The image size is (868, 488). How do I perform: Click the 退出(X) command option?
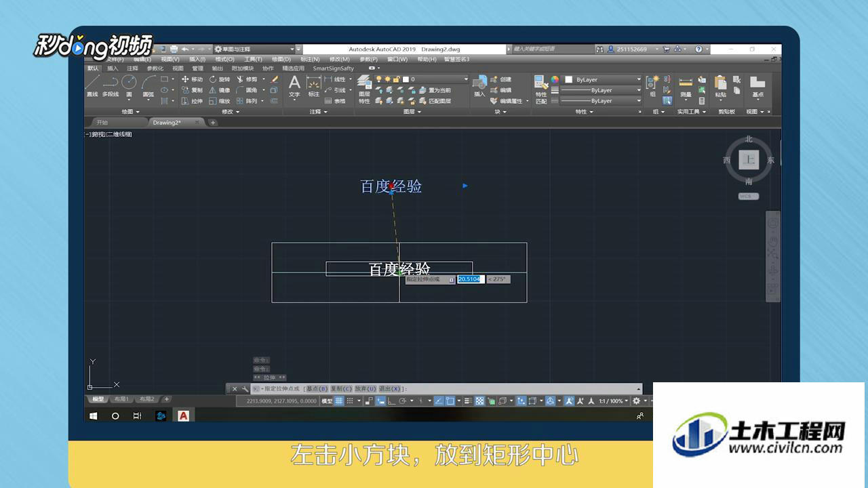390,389
